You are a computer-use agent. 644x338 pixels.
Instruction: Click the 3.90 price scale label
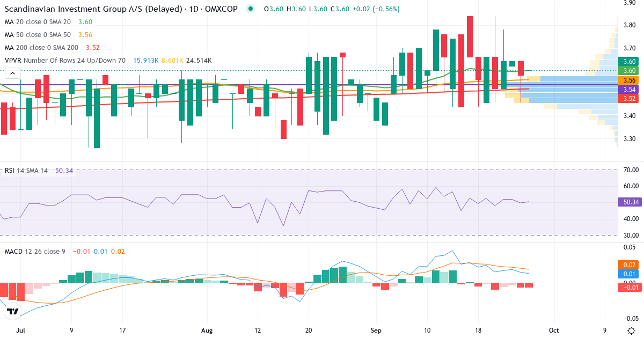point(630,3)
